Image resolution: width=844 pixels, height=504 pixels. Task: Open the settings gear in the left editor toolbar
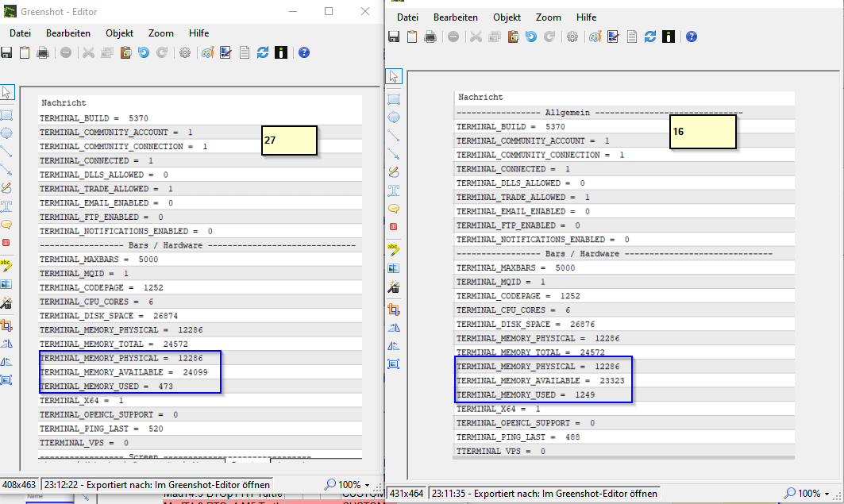(x=185, y=52)
